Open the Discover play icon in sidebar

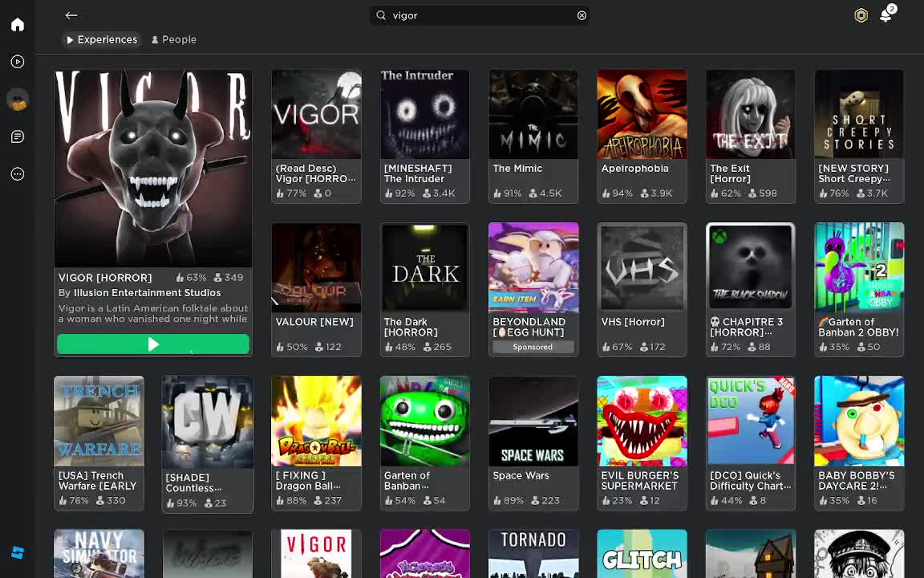pyautogui.click(x=18, y=61)
